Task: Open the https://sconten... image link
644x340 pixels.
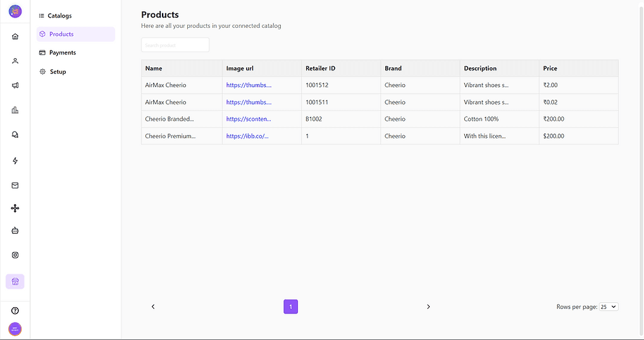Action: pyautogui.click(x=249, y=119)
